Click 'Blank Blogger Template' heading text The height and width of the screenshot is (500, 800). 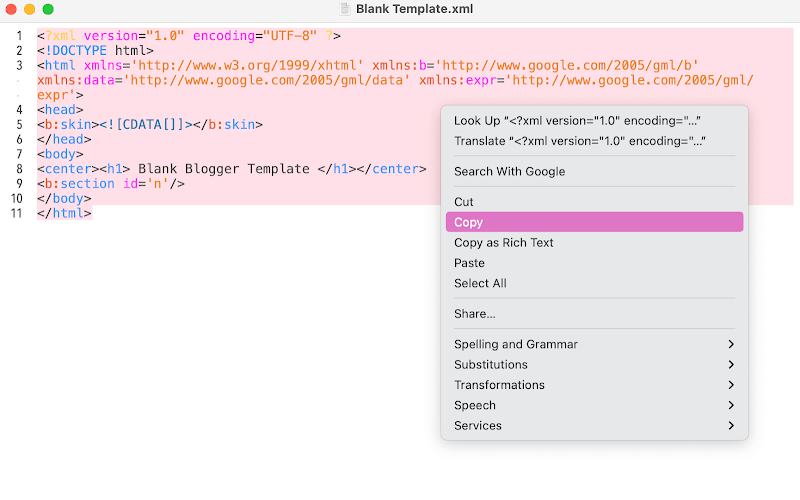click(x=223, y=169)
